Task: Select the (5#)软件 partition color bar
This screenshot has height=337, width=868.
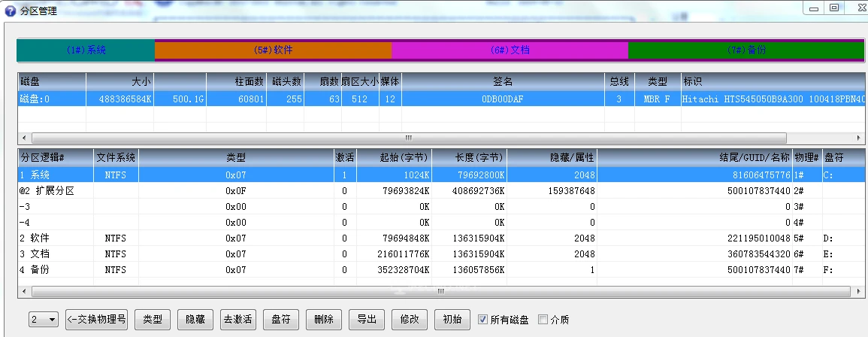Action: point(273,50)
